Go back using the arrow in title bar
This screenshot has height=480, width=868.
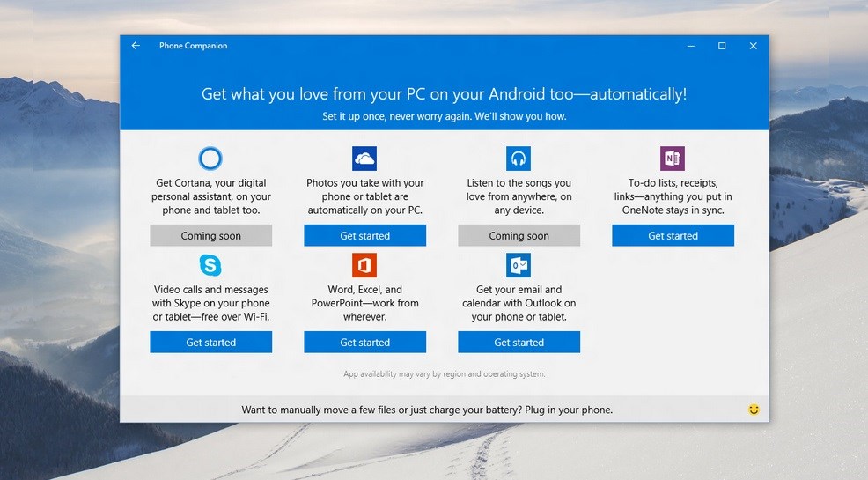click(x=136, y=46)
